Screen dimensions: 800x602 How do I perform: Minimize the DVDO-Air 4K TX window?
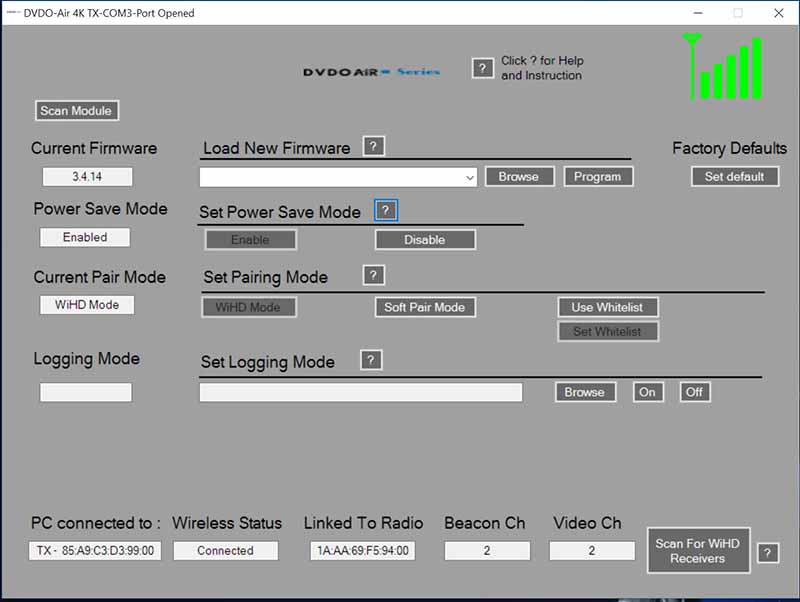pos(698,13)
